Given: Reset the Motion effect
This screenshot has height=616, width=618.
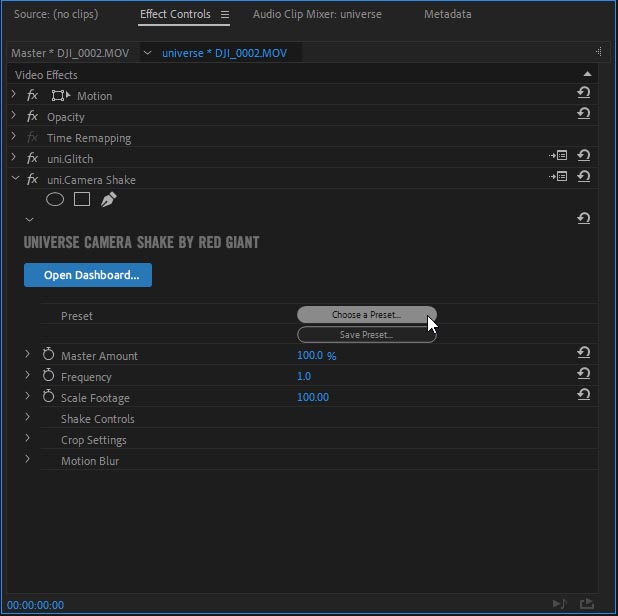Looking at the screenshot, I should [583, 93].
